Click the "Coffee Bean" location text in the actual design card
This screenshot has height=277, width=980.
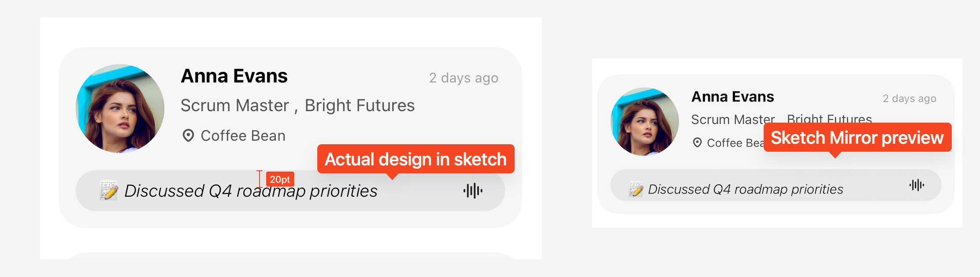(x=243, y=136)
